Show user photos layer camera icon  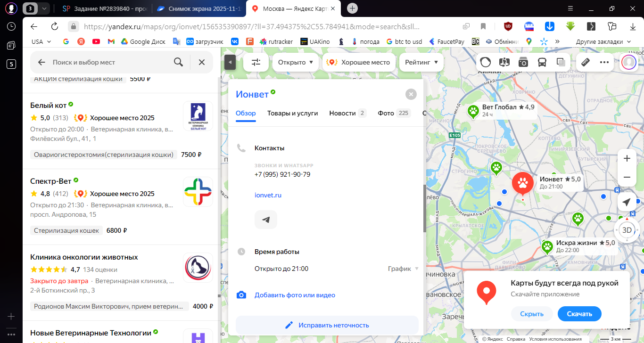click(x=523, y=62)
